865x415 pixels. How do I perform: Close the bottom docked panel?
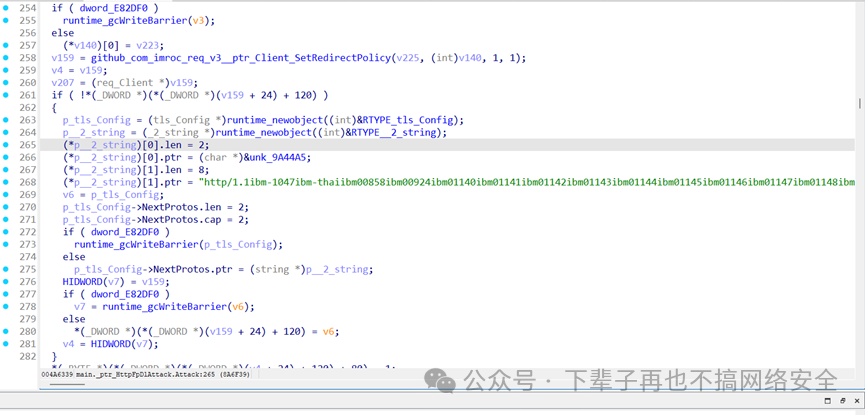[857, 401]
